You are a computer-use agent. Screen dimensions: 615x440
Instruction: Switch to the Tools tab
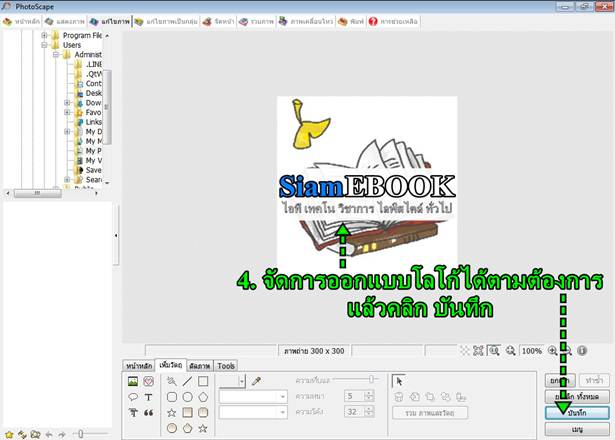[x=226, y=366]
